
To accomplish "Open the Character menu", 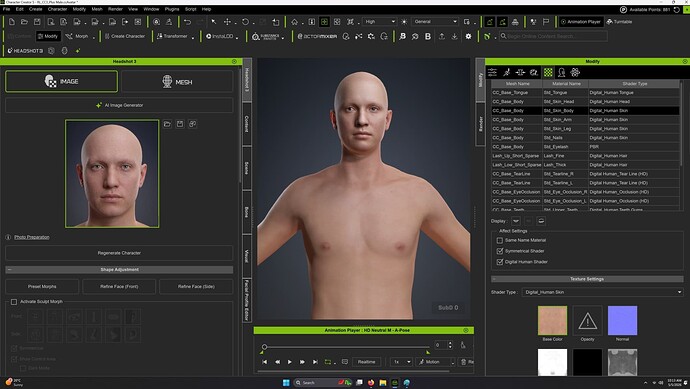I will (x=58, y=9).
